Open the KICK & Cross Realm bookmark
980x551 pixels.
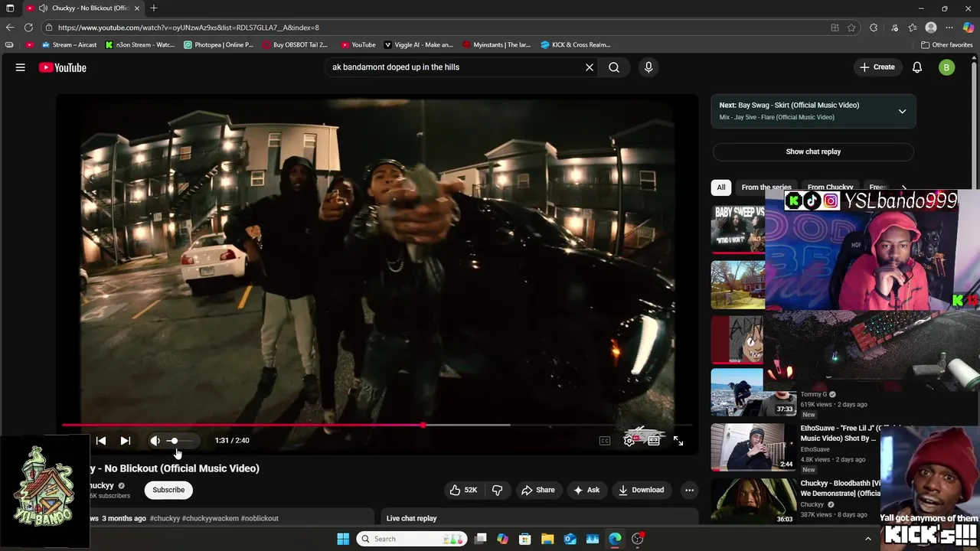coord(575,44)
